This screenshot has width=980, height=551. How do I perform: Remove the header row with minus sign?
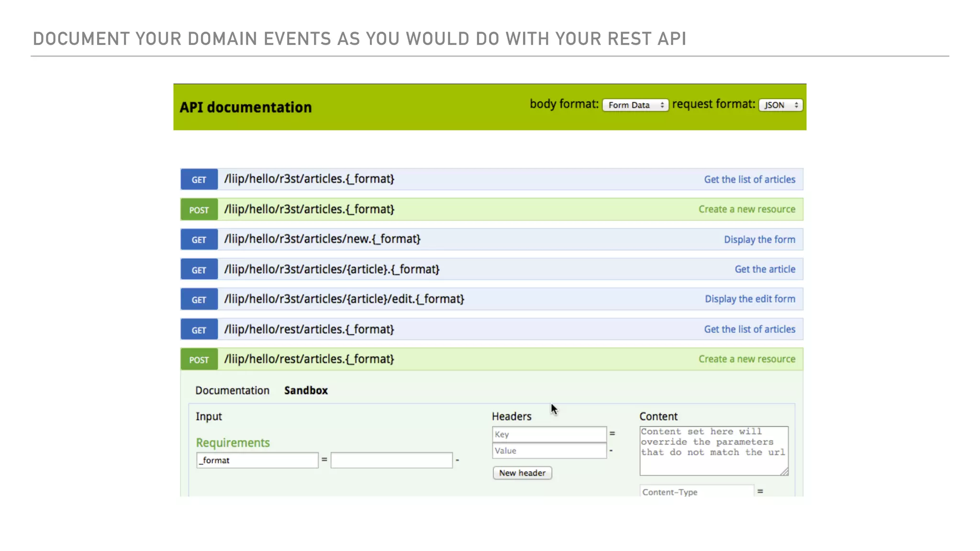[611, 451]
